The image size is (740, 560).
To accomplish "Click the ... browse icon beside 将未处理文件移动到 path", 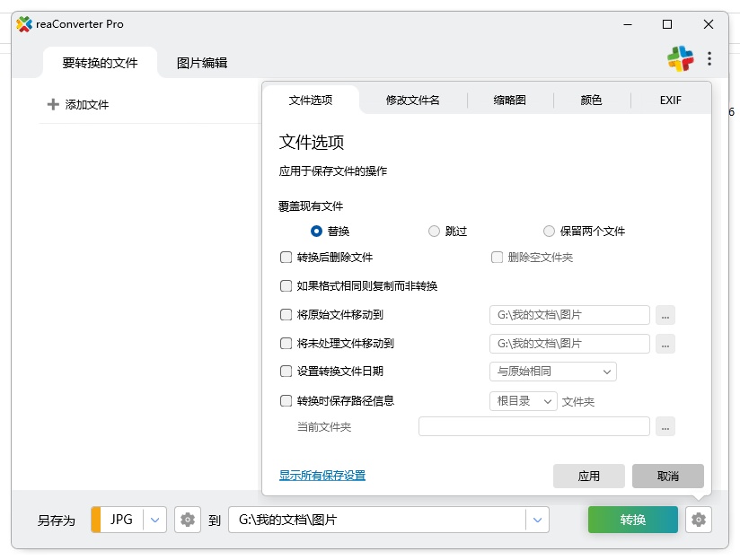I will [x=665, y=344].
